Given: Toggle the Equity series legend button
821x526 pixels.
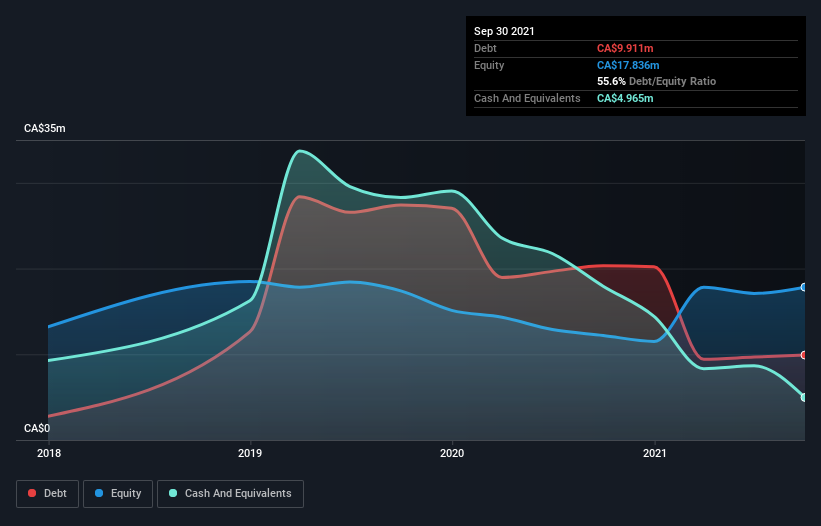Looking at the screenshot, I should click(118, 494).
